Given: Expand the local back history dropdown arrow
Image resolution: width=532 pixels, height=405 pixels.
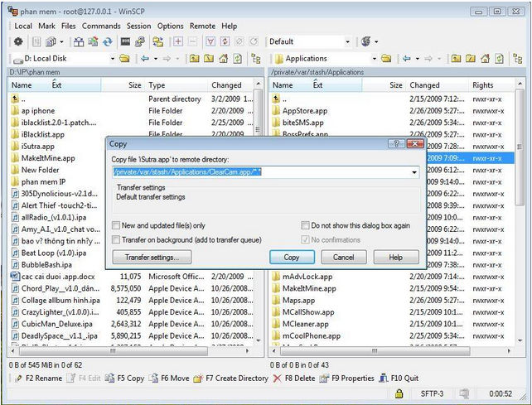Looking at the screenshot, I should [156, 59].
